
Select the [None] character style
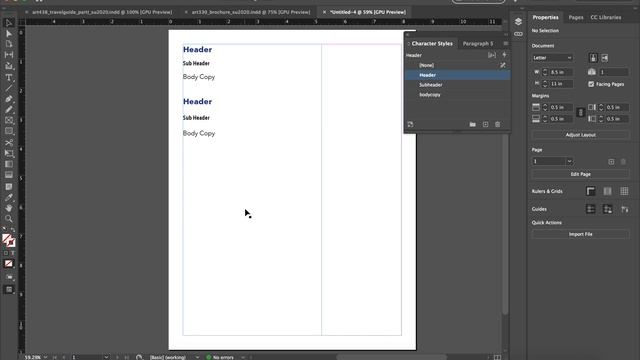point(457,65)
